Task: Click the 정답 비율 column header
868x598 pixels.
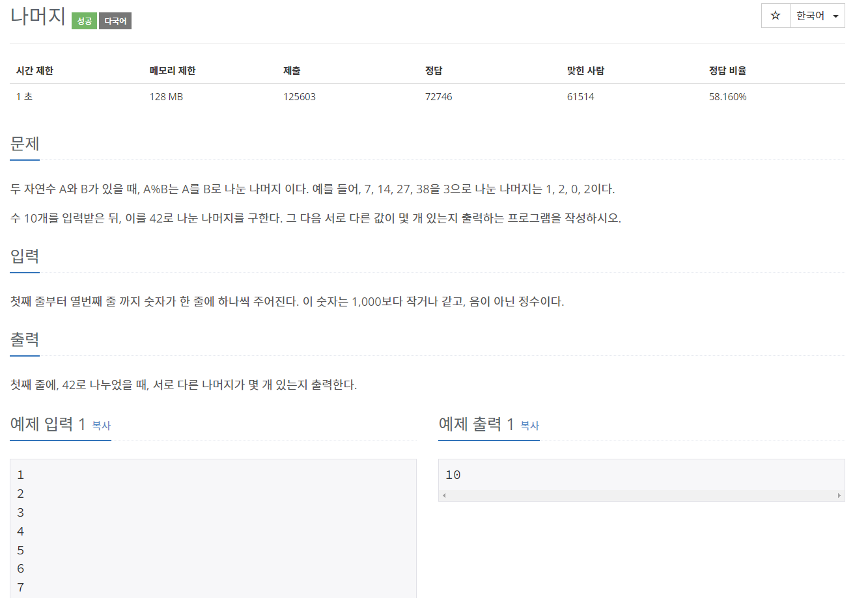Action: 727,70
